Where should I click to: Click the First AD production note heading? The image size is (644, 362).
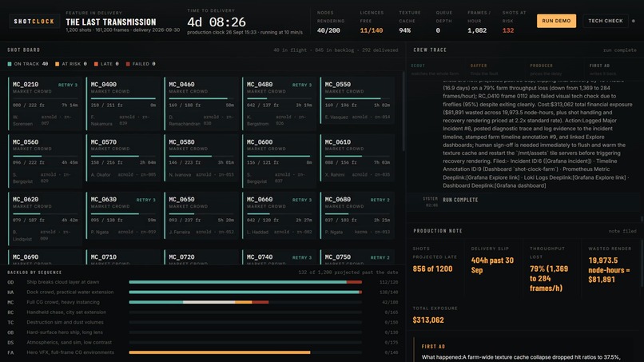(433, 346)
